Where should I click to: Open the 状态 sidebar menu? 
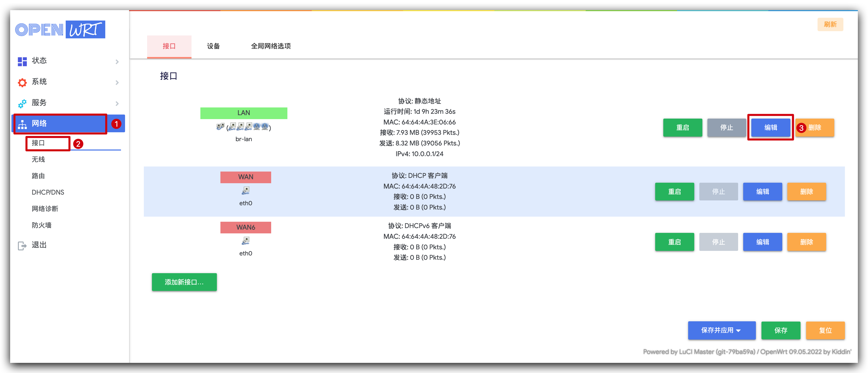click(68, 61)
